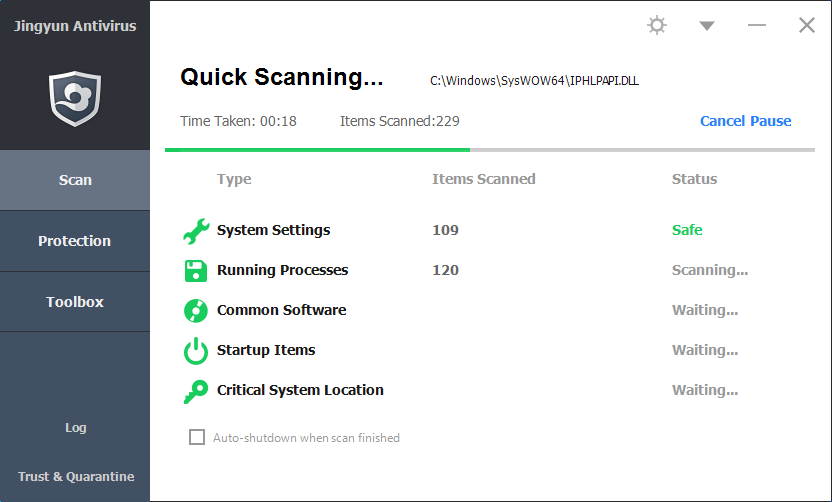This screenshot has width=832, height=502.
Task: Enable Auto-shutdown when scan finished checkbox
Action: [197, 437]
